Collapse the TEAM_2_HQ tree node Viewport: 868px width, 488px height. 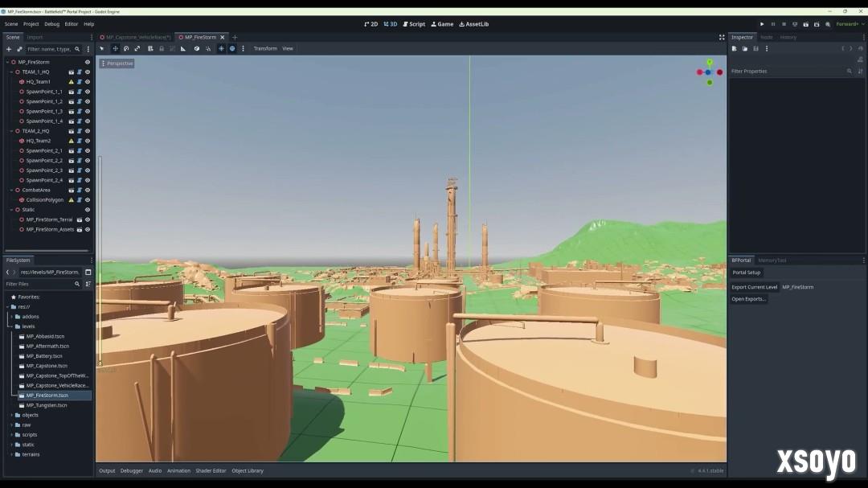pyautogui.click(x=11, y=131)
